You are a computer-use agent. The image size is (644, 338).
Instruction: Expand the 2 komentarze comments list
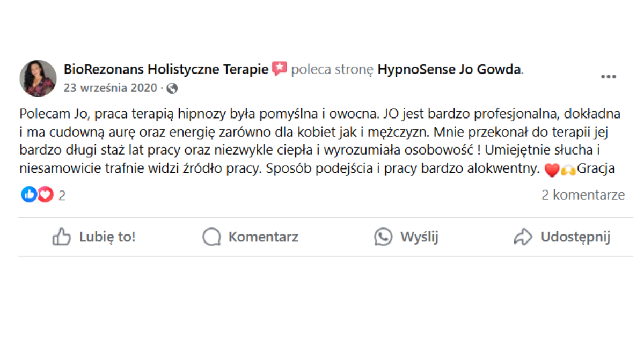point(583,195)
